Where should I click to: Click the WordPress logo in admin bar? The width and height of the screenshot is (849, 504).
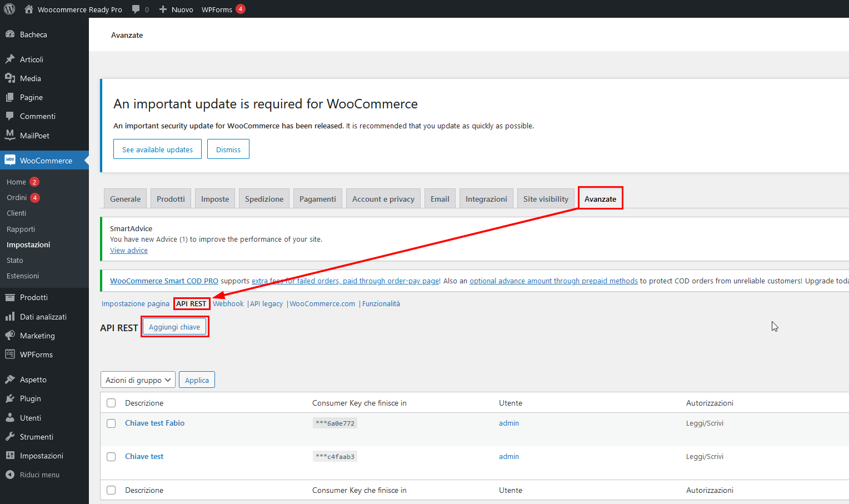(x=9, y=9)
